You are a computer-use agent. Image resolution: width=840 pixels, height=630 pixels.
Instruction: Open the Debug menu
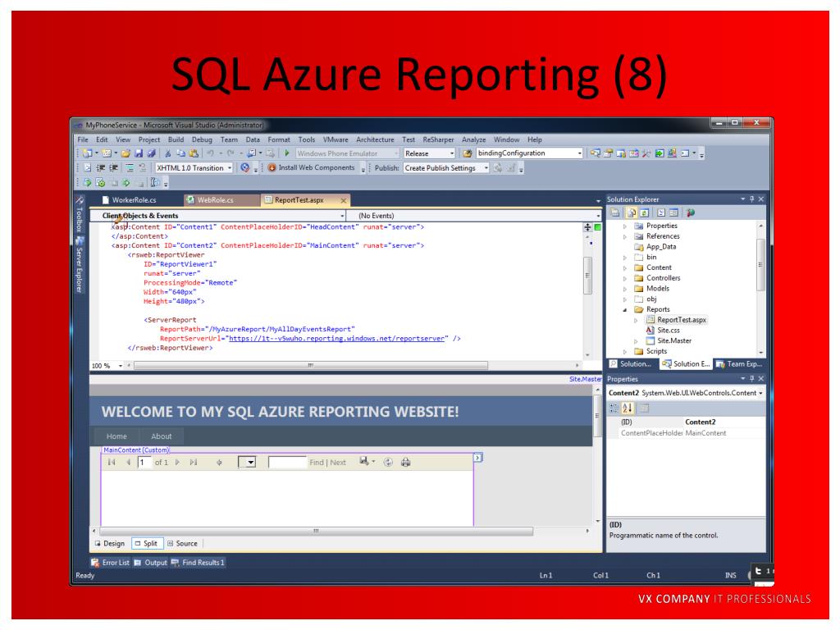click(x=202, y=139)
